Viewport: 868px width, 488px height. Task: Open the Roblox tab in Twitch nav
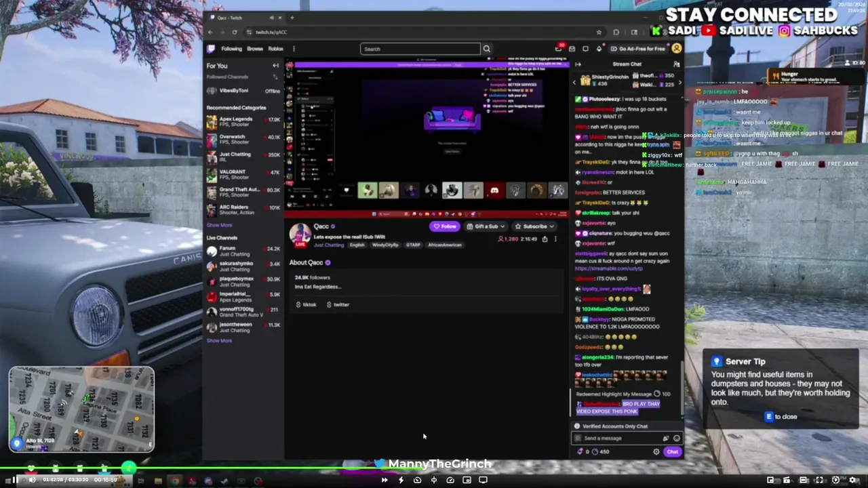click(276, 49)
